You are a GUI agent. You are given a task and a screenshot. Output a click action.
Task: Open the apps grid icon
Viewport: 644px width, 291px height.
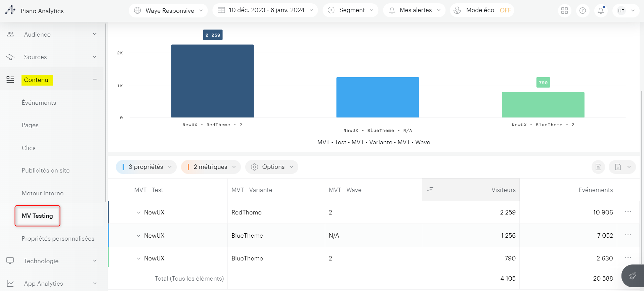coord(564,11)
